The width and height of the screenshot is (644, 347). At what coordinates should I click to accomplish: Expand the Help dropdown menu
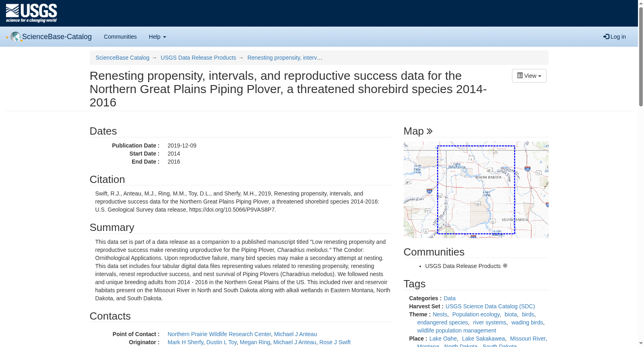(157, 37)
